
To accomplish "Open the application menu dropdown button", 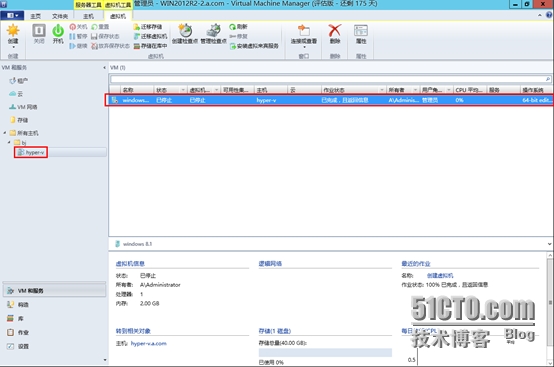I will 12,16.
